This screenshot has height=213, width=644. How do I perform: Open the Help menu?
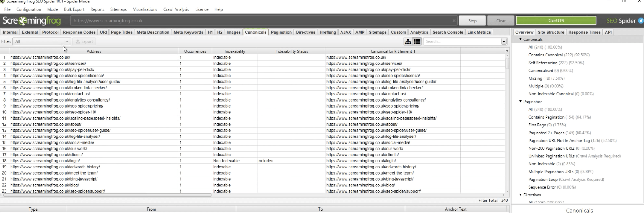[219, 9]
